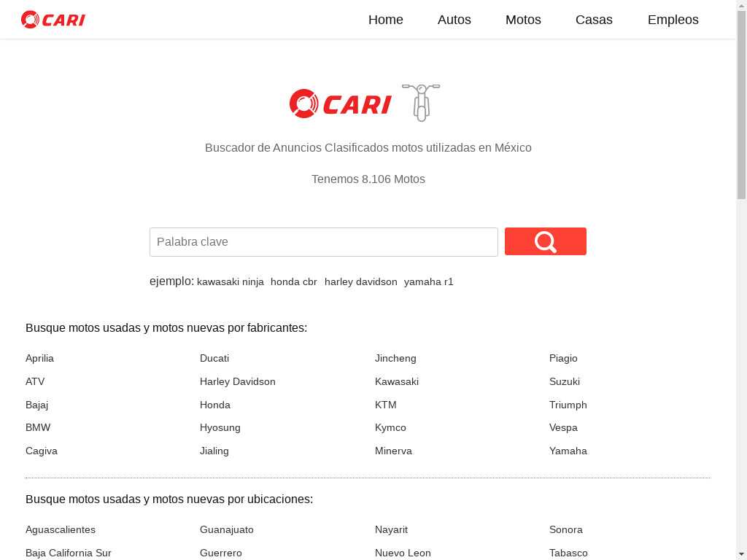The width and height of the screenshot is (747, 560).
Task: Open the Jialing manufacturer link
Action: coord(214,451)
